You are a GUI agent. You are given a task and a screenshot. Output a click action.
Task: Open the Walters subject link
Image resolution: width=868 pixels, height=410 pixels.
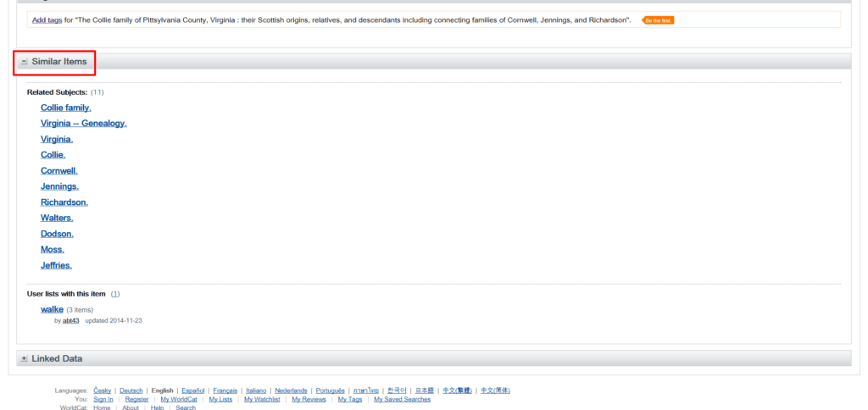[57, 218]
